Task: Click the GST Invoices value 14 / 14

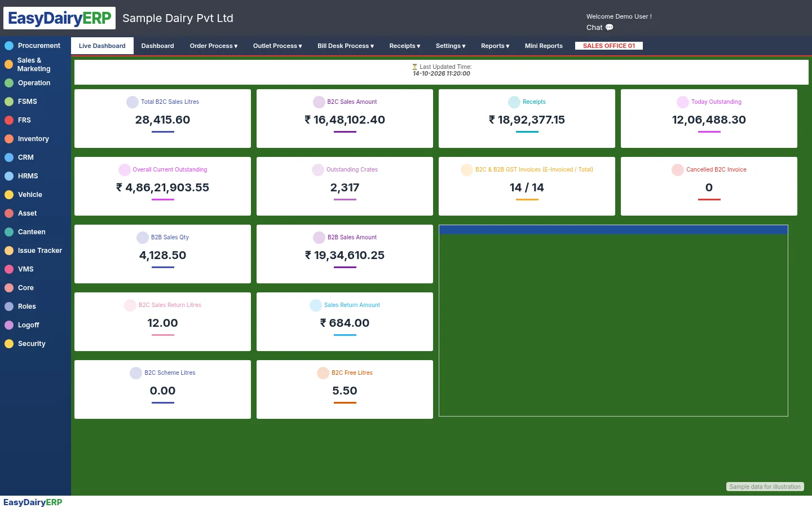Action: (x=527, y=187)
